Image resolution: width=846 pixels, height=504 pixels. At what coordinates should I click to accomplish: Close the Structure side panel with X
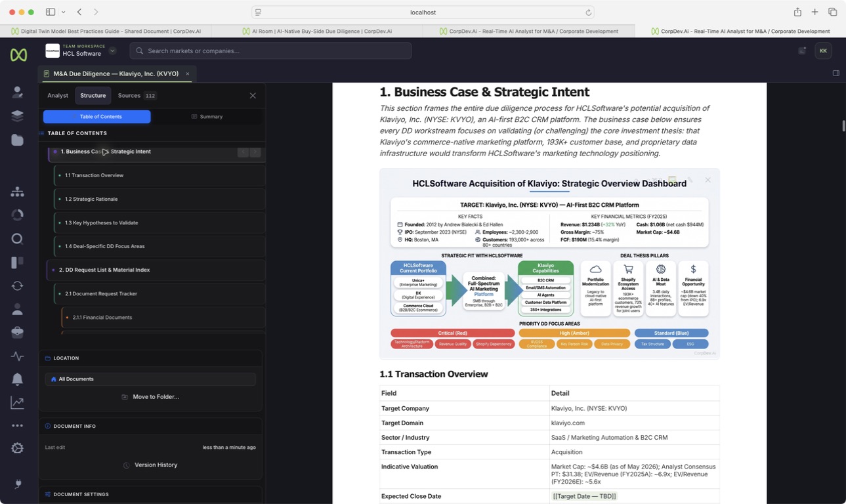[x=253, y=96]
